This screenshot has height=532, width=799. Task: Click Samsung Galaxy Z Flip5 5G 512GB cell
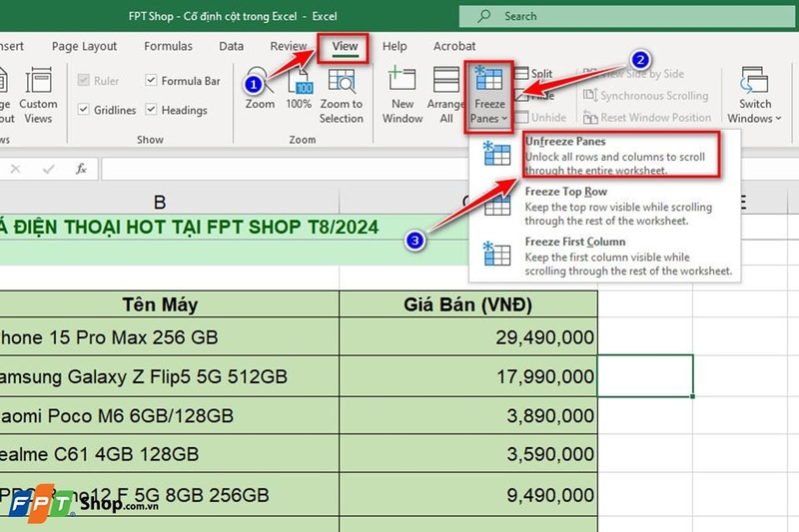(169, 376)
